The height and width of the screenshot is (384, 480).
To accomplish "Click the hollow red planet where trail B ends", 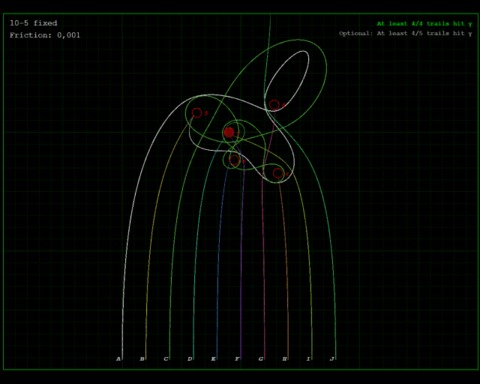I will 197,113.
